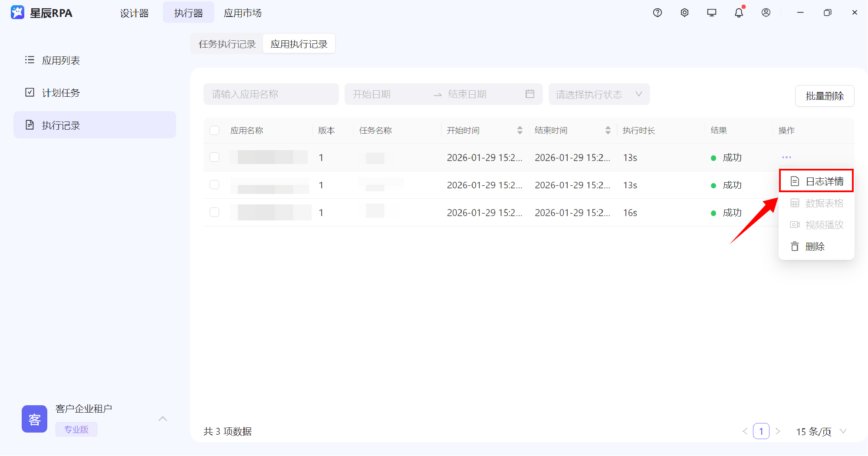The image size is (868, 456).
Task: Select 日志详情 from the context menu
Action: 816,181
